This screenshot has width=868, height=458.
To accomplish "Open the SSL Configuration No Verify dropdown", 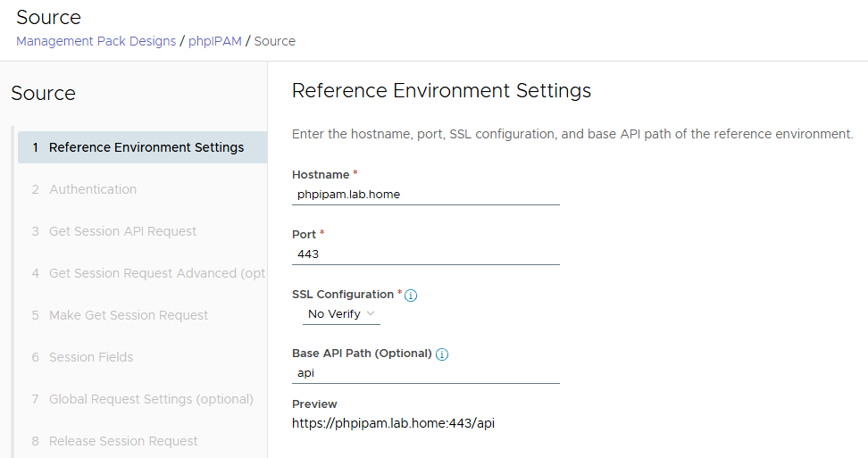I will (x=342, y=314).
